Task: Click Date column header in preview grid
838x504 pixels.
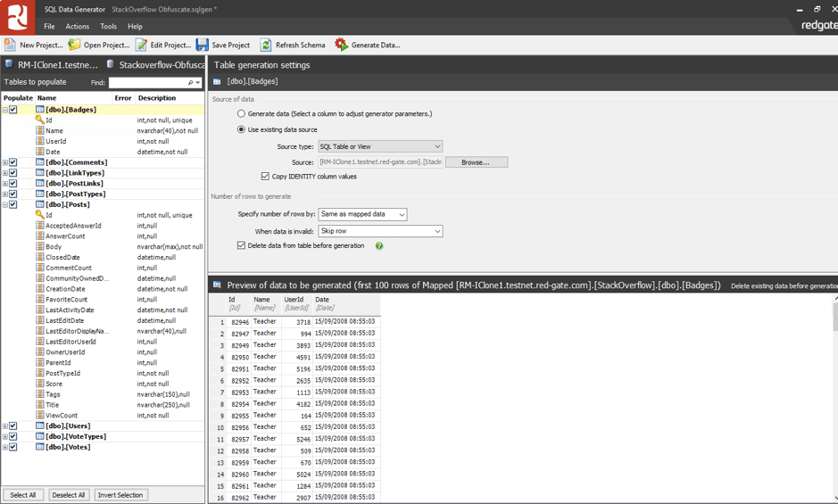Action: coord(346,303)
